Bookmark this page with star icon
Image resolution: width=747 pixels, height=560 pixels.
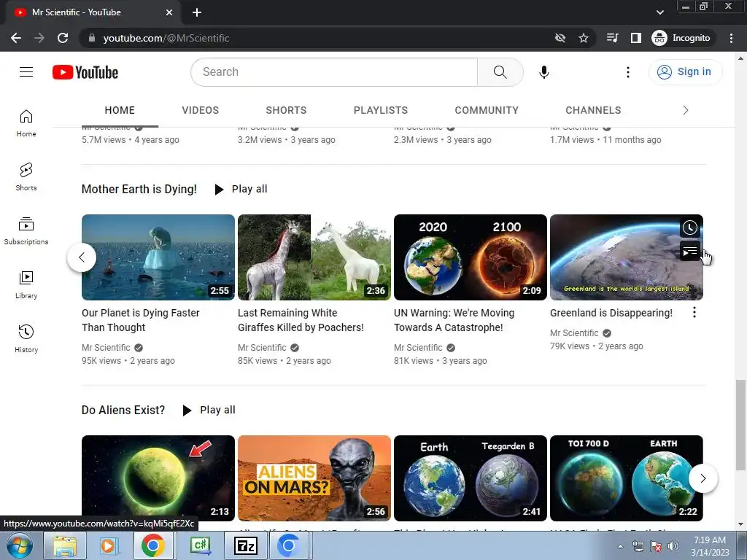(x=583, y=38)
